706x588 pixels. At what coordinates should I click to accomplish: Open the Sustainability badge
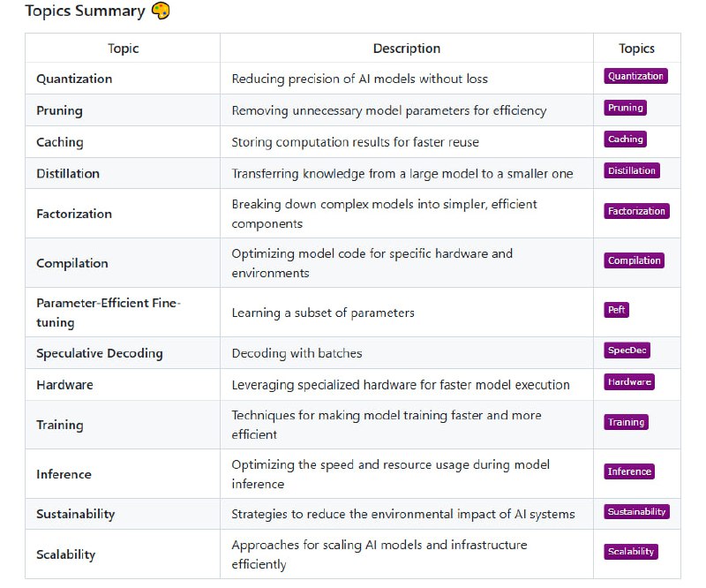(x=637, y=512)
